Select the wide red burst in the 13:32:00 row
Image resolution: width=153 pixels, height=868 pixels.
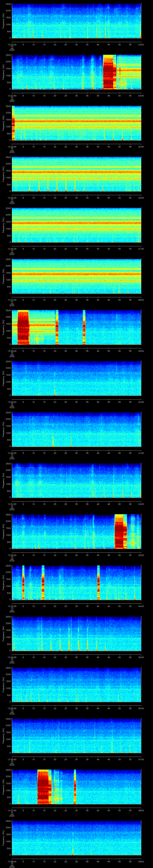tap(120, 532)
